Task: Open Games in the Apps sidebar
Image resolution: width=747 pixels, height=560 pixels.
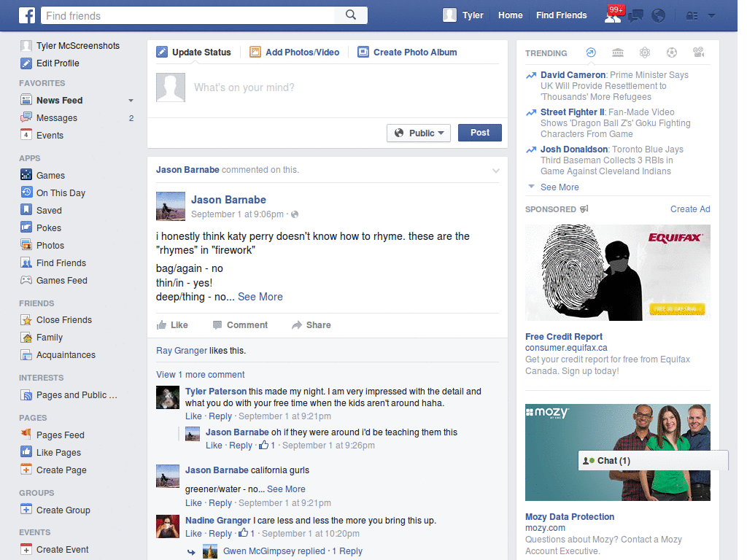Action: click(43, 175)
